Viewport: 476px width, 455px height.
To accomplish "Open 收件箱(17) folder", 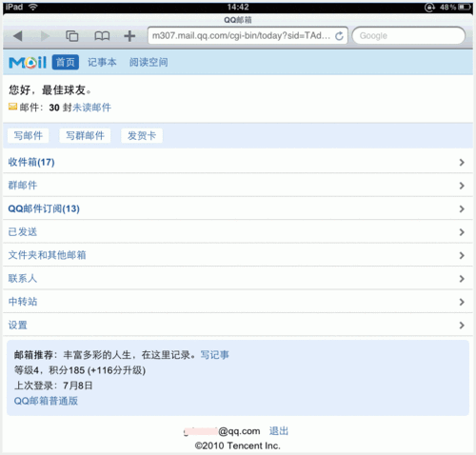I will pyautogui.click(x=238, y=162).
